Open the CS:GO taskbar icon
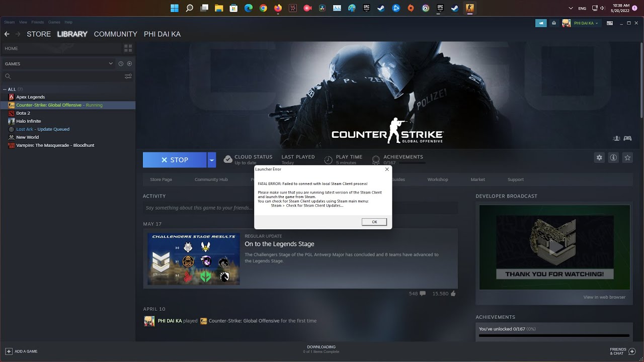This screenshot has height=362, width=644. pos(469,8)
